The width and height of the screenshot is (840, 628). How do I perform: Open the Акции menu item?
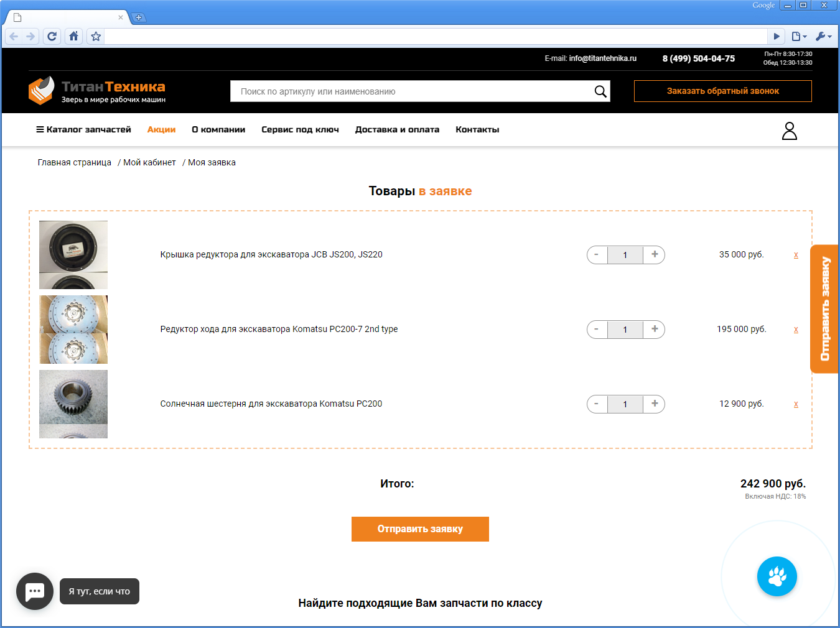click(161, 129)
